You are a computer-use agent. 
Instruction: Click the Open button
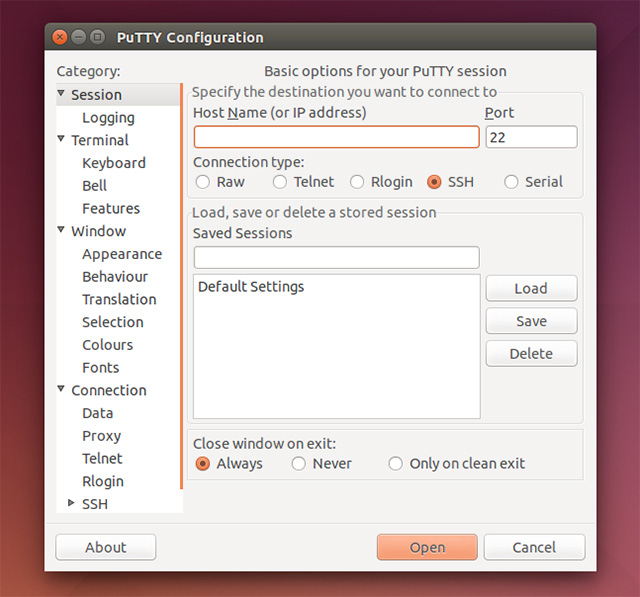tap(427, 547)
